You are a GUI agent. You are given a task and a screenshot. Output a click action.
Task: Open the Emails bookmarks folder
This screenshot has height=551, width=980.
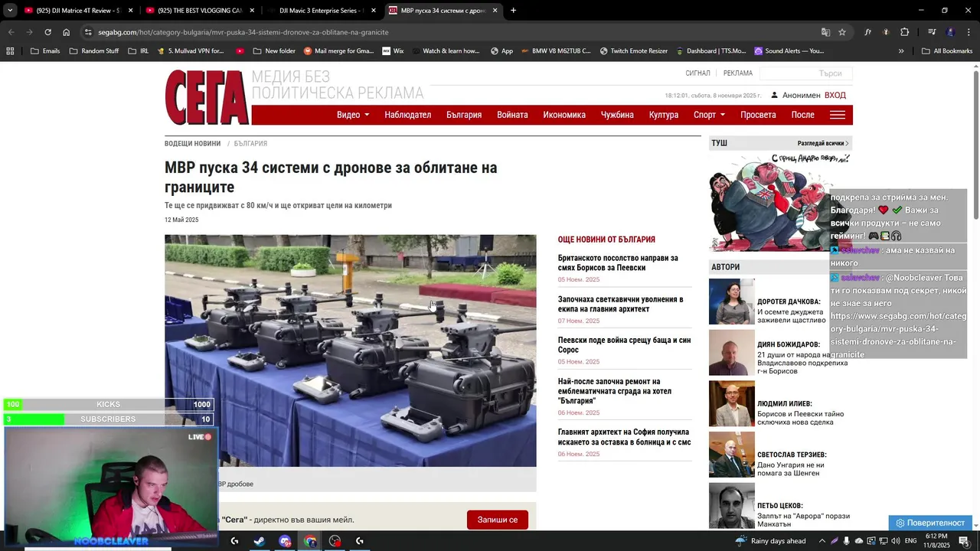point(45,51)
